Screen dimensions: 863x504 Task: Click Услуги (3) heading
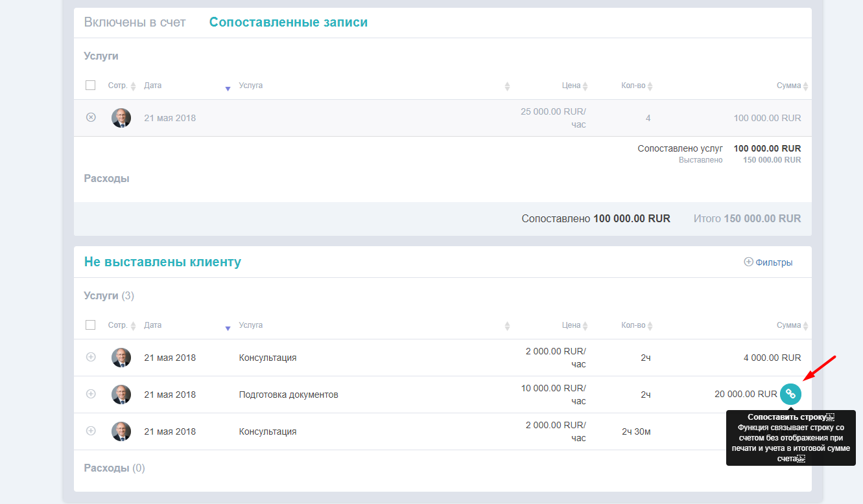109,295
